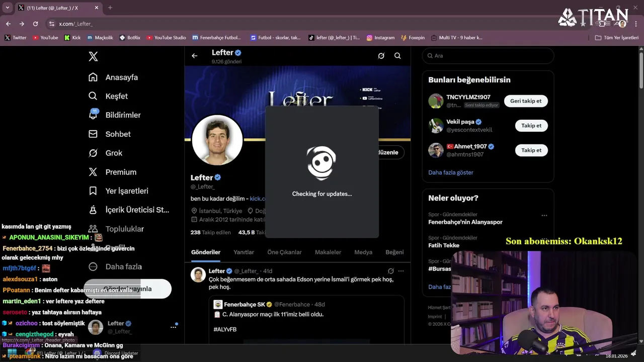
Task: Open Fenerbahçe SK quoted post name
Action: tap(245, 305)
